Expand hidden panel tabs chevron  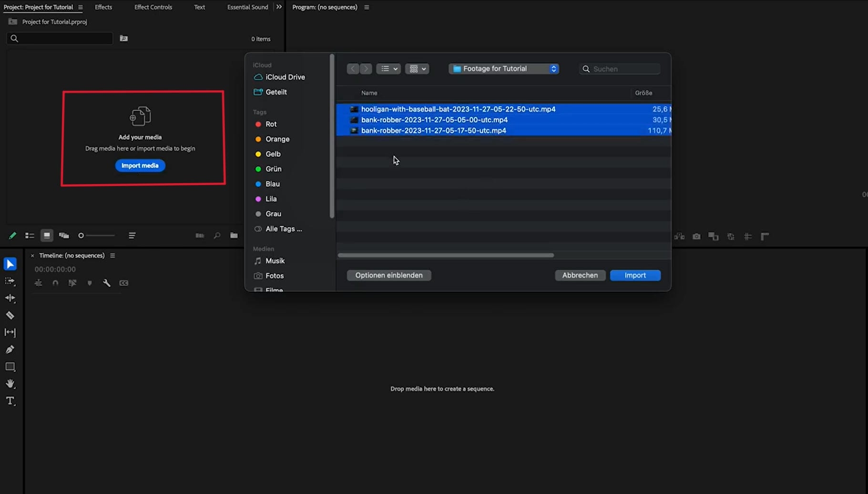[x=279, y=7]
